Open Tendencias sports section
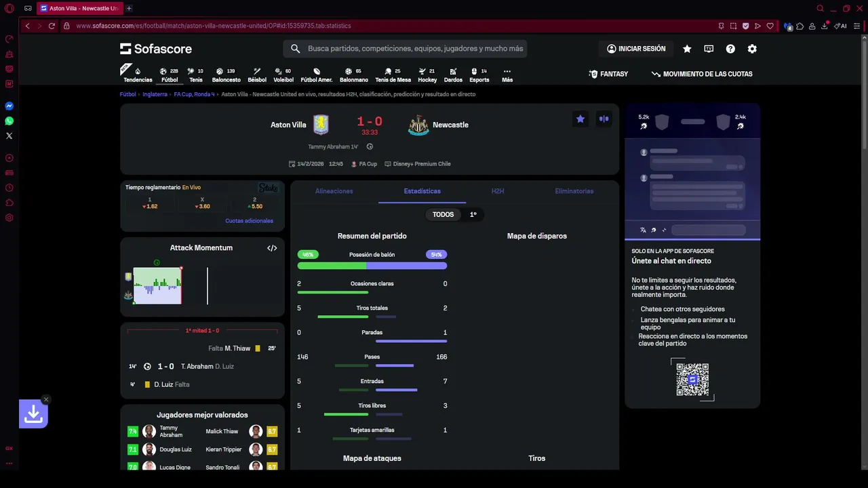Screen dimensions: 868x488 click(x=138, y=75)
